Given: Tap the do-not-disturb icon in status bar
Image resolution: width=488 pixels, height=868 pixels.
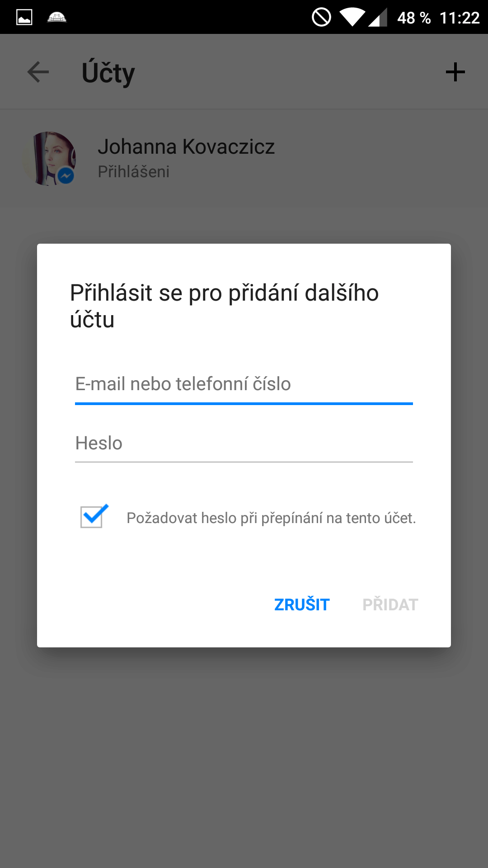Looking at the screenshot, I should (321, 18).
